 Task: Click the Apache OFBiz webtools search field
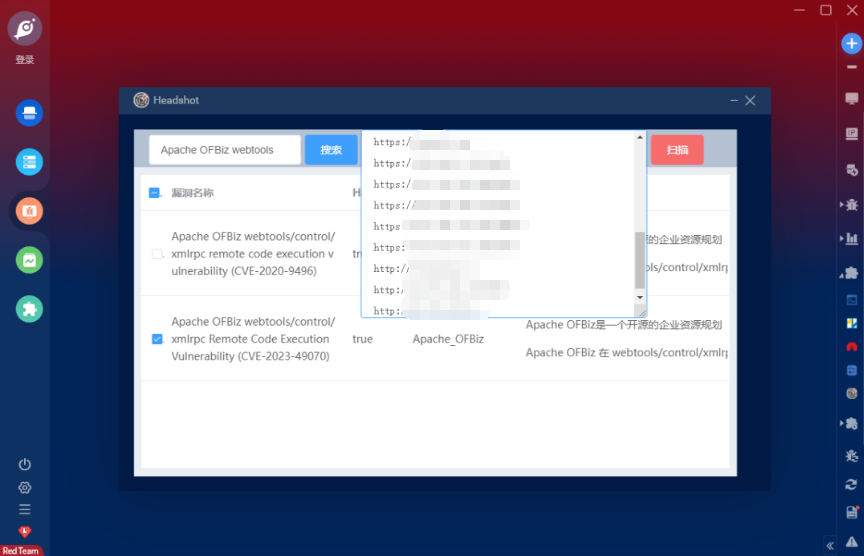click(225, 150)
